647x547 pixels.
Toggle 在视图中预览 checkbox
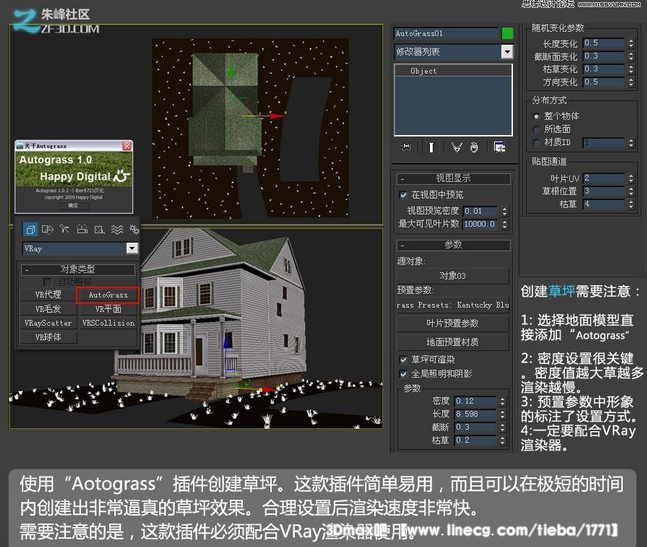[403, 195]
